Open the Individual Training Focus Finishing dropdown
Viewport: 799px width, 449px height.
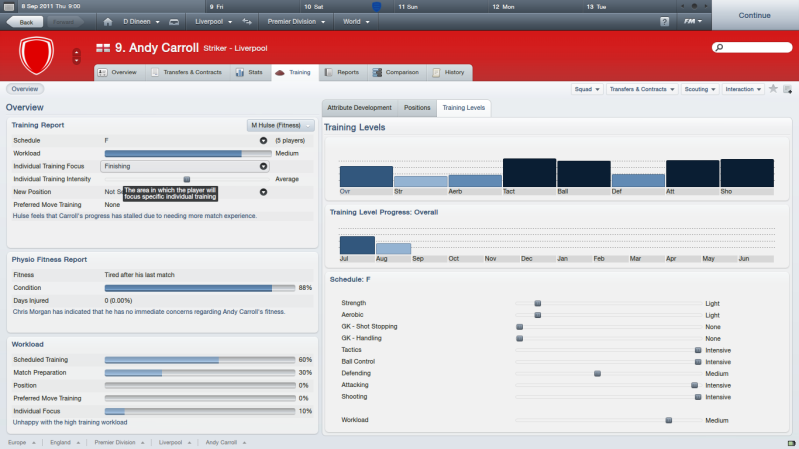(185, 166)
